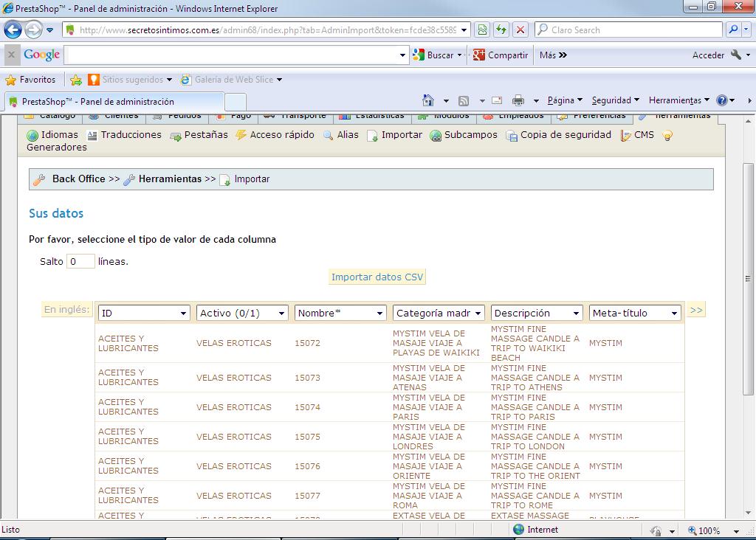Click the Stop loading red X icon

[x=520, y=30]
